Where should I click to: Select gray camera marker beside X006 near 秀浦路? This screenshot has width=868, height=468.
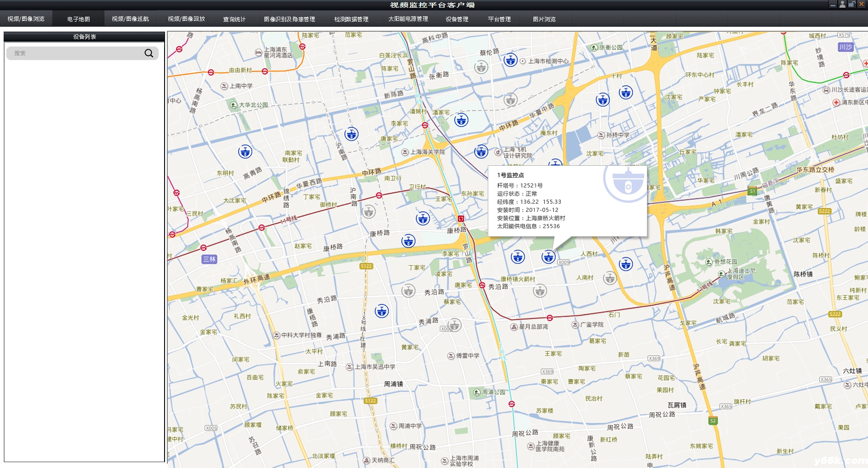[x=454, y=324]
